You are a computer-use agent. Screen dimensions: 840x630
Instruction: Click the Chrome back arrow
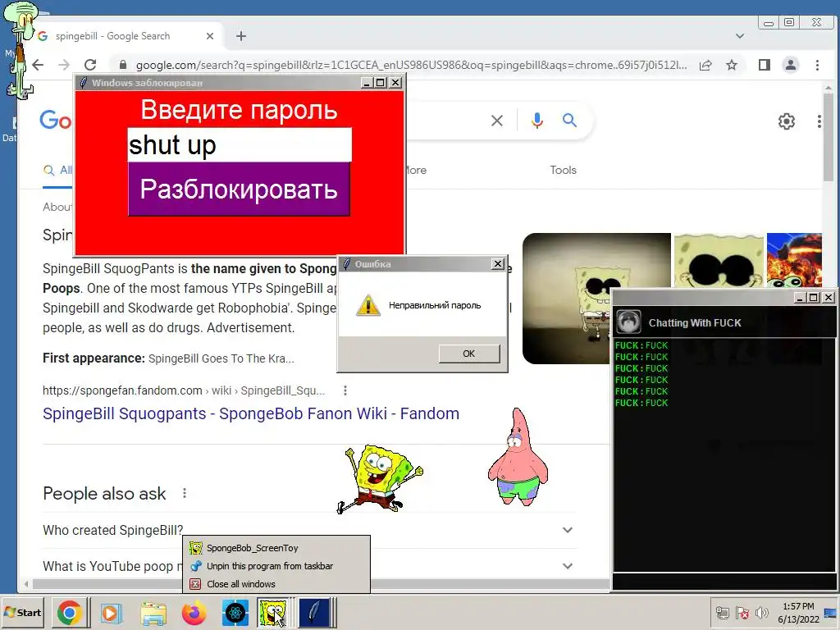pos(38,65)
